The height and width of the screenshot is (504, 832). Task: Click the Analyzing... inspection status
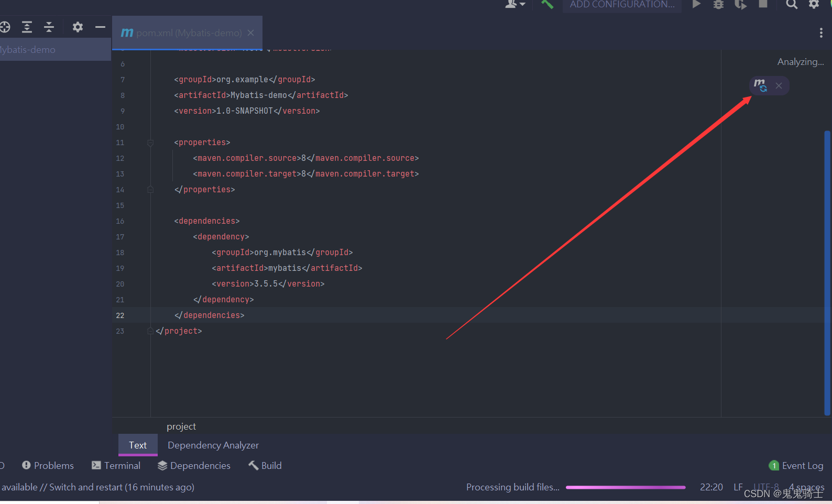point(801,62)
